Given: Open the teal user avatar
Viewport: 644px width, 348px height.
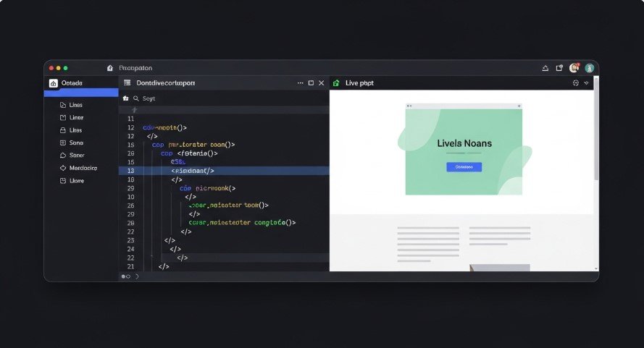Looking at the screenshot, I should tap(590, 68).
